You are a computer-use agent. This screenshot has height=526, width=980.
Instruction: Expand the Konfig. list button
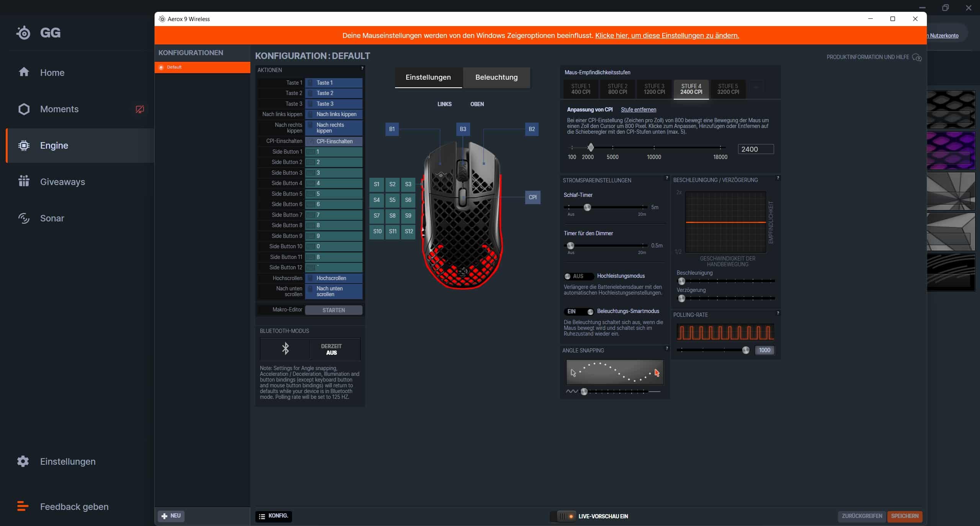273,516
